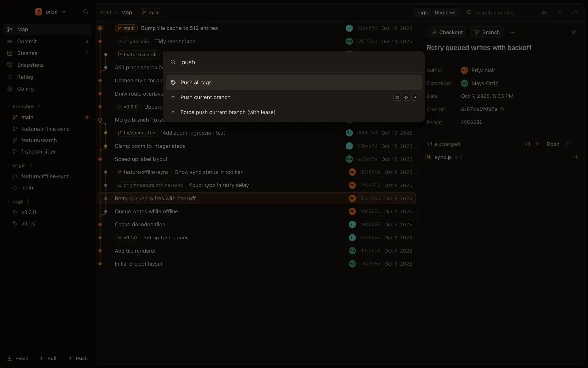Select sync.js changed file
Image resolution: width=588 pixels, height=368 pixels.
(501, 157)
